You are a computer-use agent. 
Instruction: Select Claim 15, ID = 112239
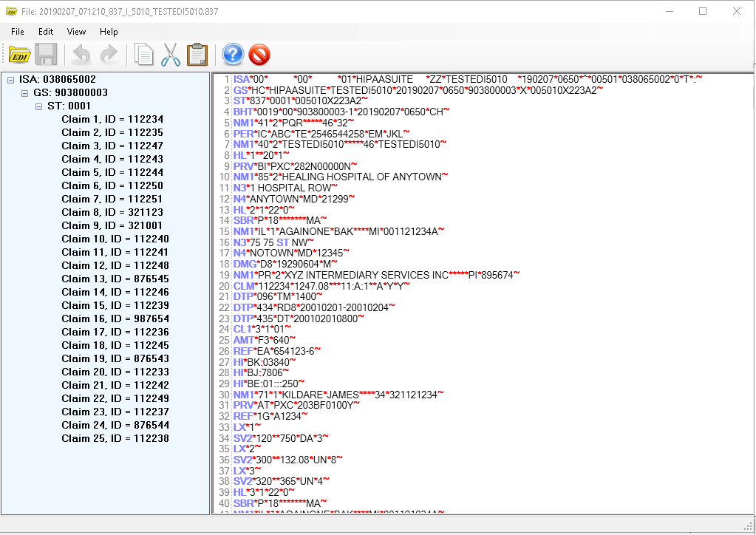tap(115, 306)
